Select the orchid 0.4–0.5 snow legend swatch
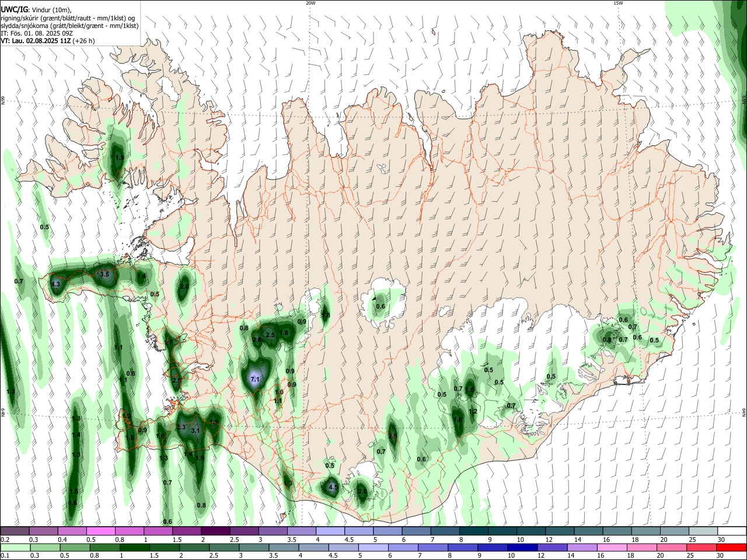The width and height of the screenshot is (747, 560). 72,531
